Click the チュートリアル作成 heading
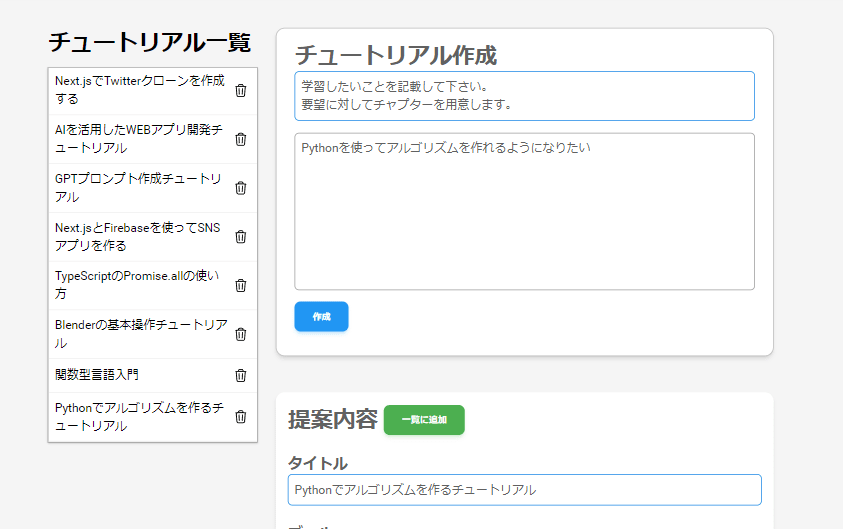Viewport: 843px width, 529px height. coord(396,55)
